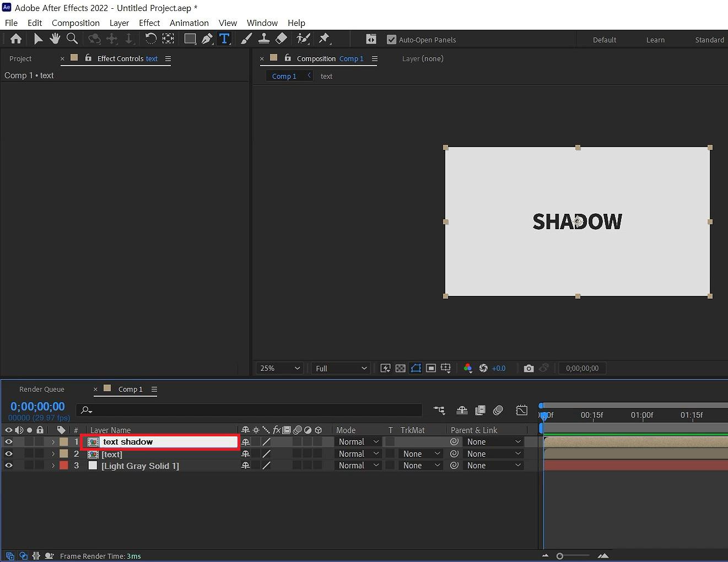728x562 pixels.
Task: Open the Effect menu
Action: [149, 23]
